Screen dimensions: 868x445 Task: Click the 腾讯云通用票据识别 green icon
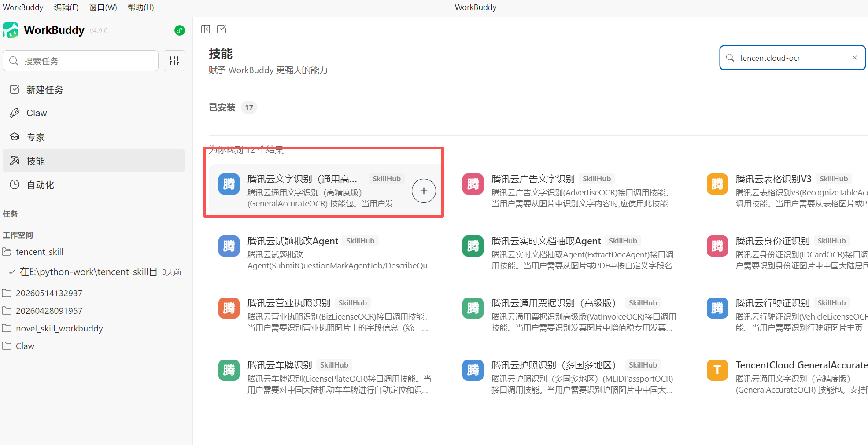473,308
